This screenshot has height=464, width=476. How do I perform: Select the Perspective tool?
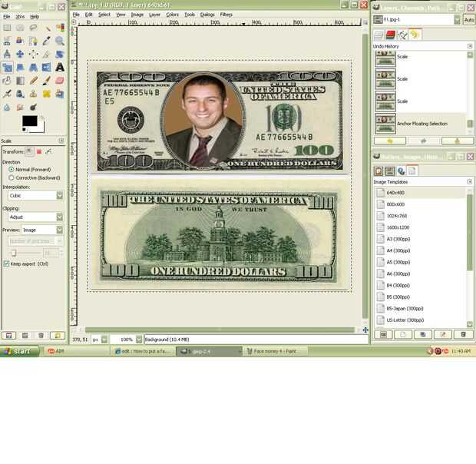click(33, 68)
